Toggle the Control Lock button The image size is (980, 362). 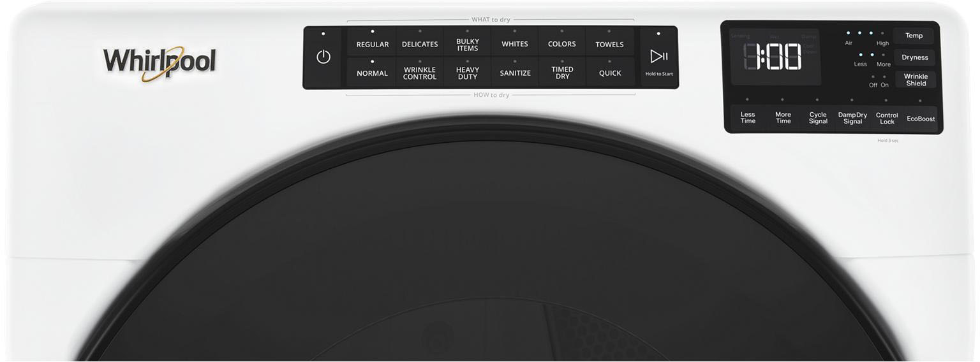coord(887,118)
